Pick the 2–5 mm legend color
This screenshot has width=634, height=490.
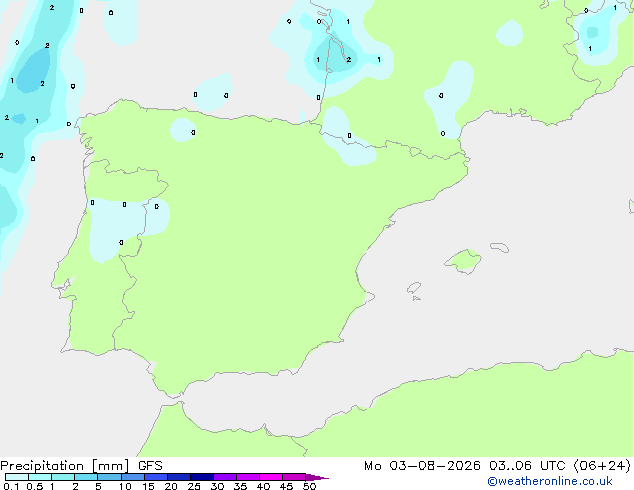click(x=86, y=477)
